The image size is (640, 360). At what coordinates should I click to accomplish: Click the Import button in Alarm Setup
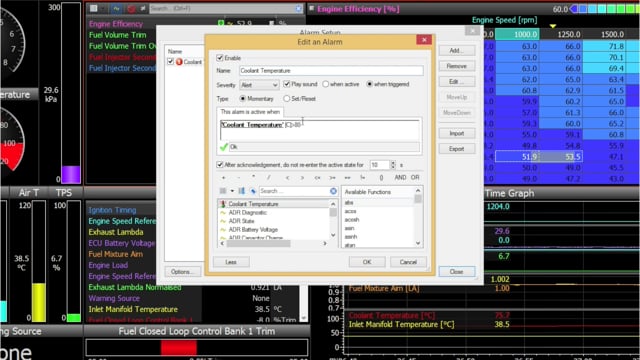point(457,133)
